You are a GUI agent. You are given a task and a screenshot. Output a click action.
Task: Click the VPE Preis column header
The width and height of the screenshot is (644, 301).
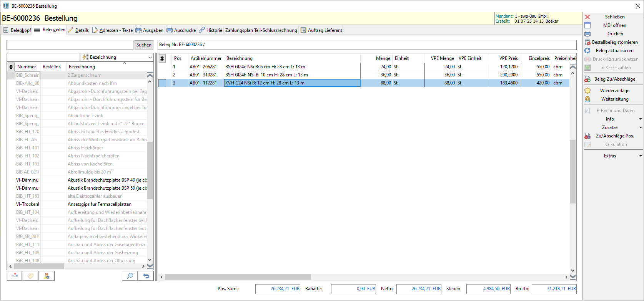point(504,58)
